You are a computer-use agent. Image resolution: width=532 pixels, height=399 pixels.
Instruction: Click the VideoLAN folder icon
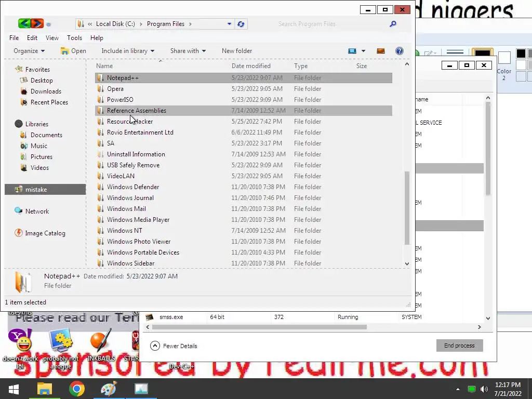[100, 176]
